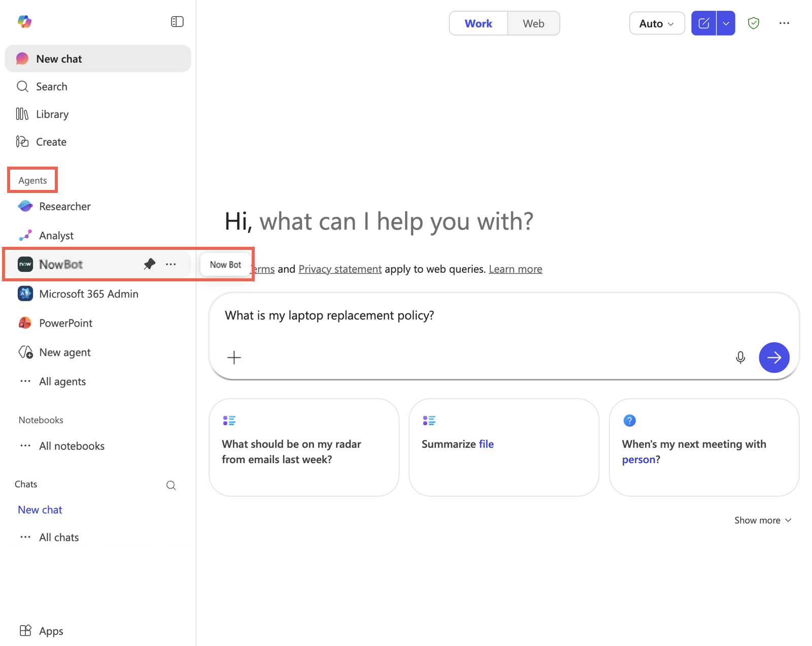Select next meeting with person card
The image size is (812, 646).
704,447
